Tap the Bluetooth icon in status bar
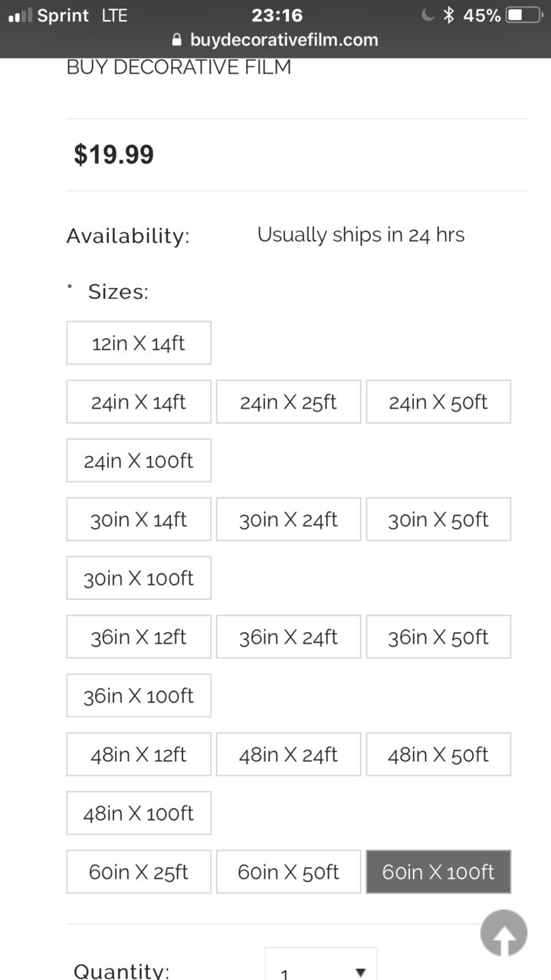 [450, 15]
